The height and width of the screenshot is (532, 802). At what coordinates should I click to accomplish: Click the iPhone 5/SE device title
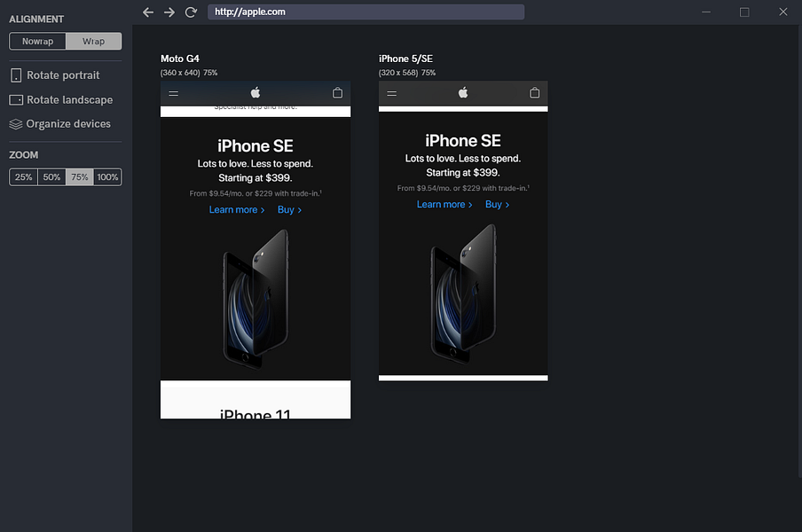tap(405, 59)
